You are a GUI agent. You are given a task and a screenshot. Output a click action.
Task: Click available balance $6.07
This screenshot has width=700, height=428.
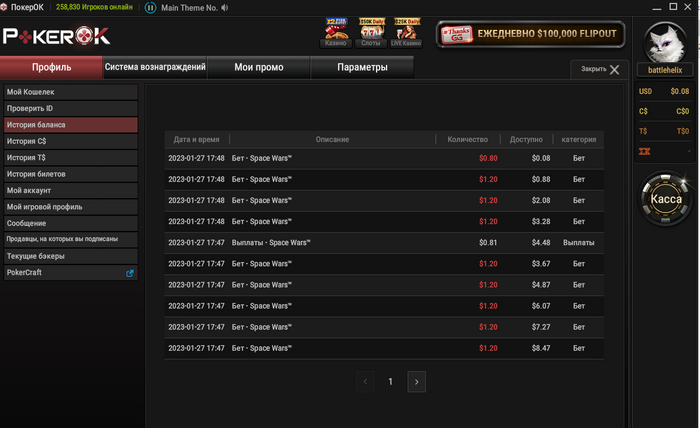541,306
